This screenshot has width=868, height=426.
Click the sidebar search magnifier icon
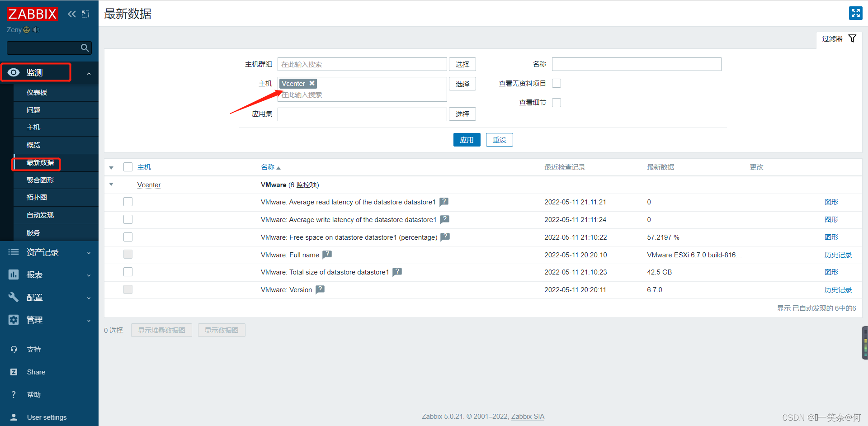click(85, 48)
